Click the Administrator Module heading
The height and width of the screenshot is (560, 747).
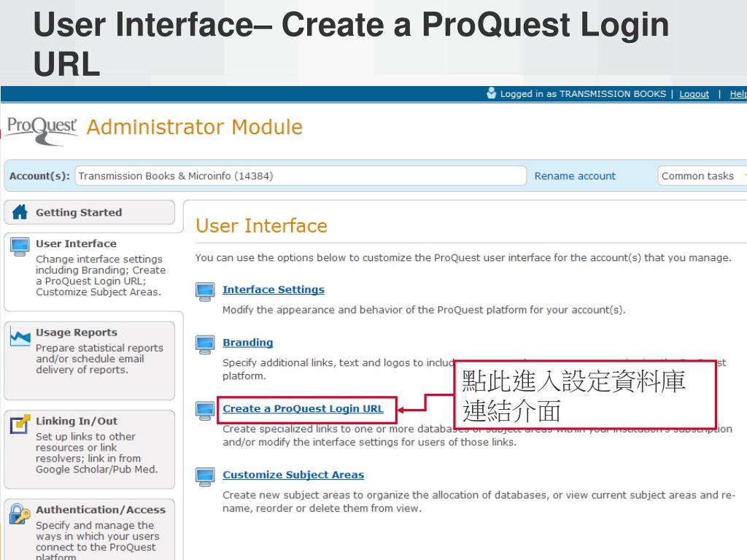pyautogui.click(x=194, y=127)
